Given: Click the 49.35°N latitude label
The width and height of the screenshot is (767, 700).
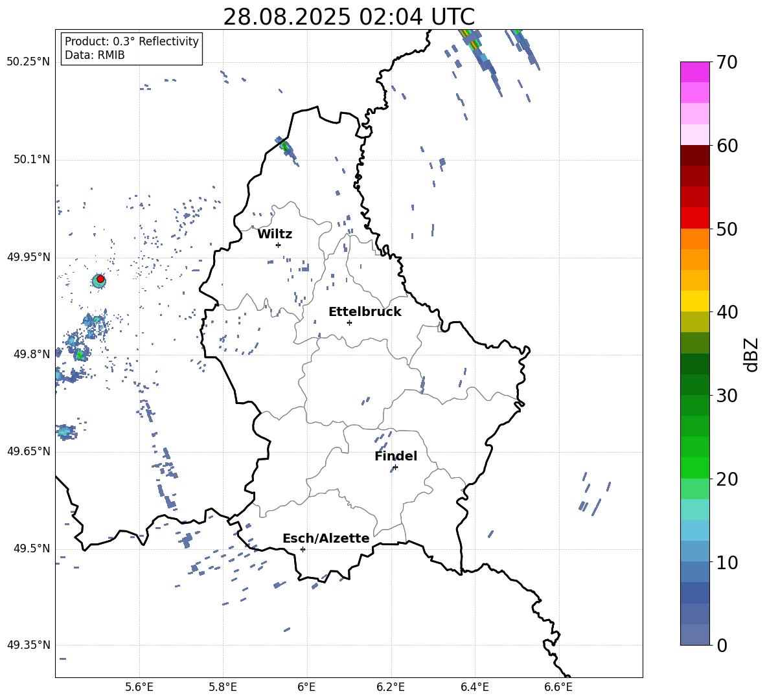Looking at the screenshot, I should (x=29, y=645).
